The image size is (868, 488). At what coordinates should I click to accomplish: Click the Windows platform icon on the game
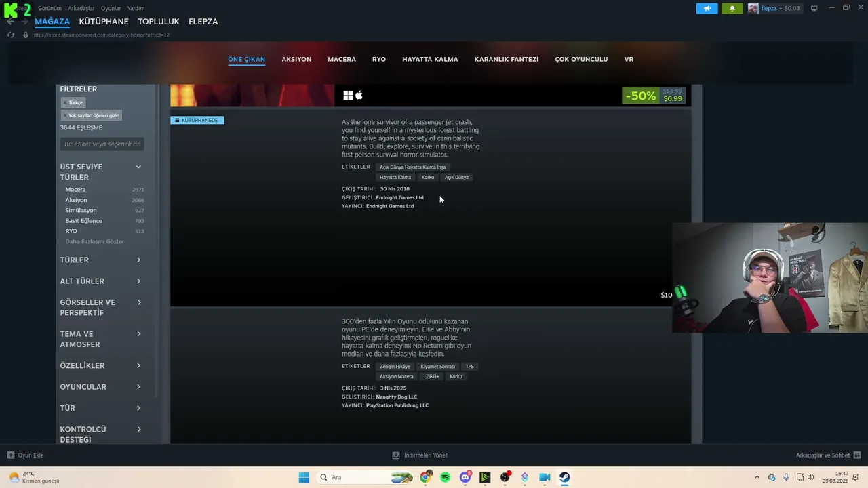(x=348, y=96)
